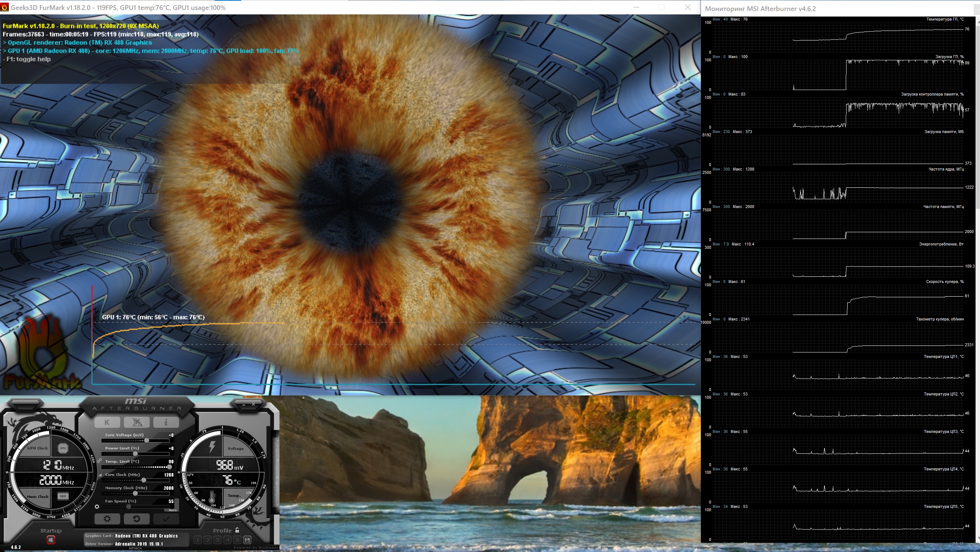Adjust the Memory Clock slider
The image size is (980, 552).
pyautogui.click(x=135, y=494)
